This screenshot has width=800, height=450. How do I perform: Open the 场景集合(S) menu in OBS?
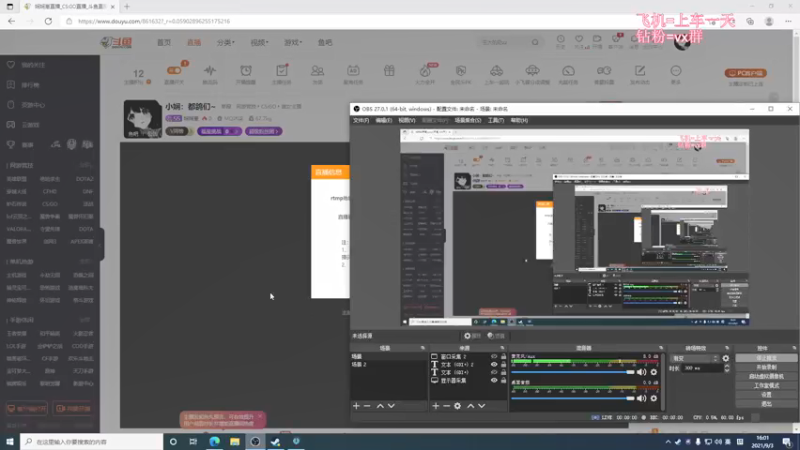(x=468, y=120)
